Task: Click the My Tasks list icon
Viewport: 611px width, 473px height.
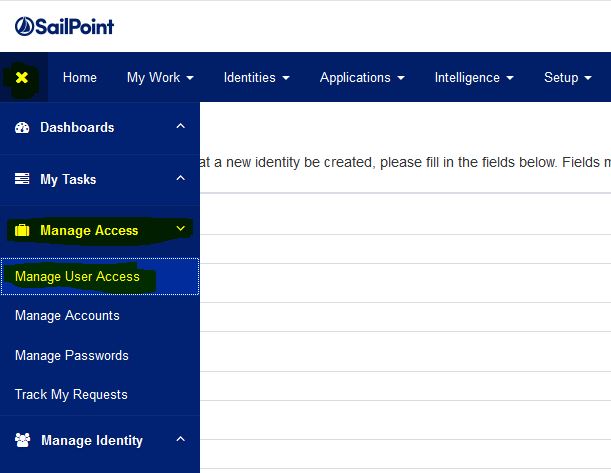Action: 22,180
